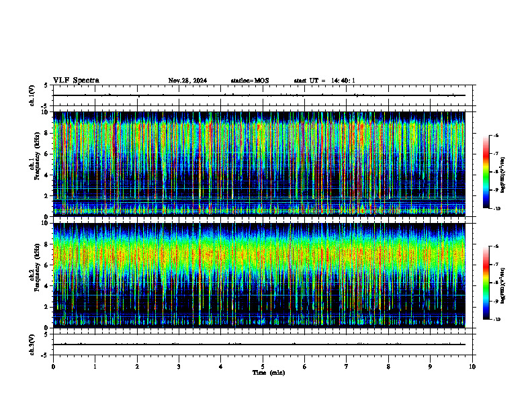Click the ch.1 spectrogram panel
The width and height of the screenshot is (532, 411).
259,164
